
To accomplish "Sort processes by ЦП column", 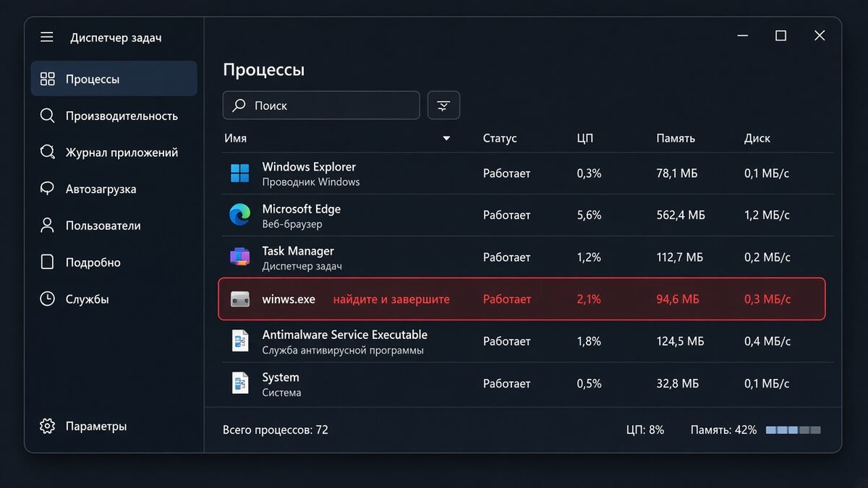I will [x=585, y=138].
